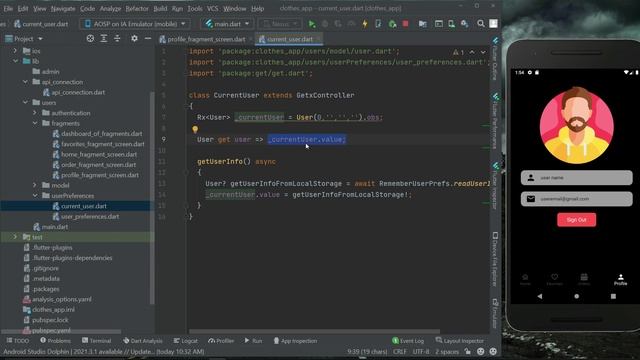Open SDK Manager icon in toolbar
640x360 pixels.
tap(464, 24)
